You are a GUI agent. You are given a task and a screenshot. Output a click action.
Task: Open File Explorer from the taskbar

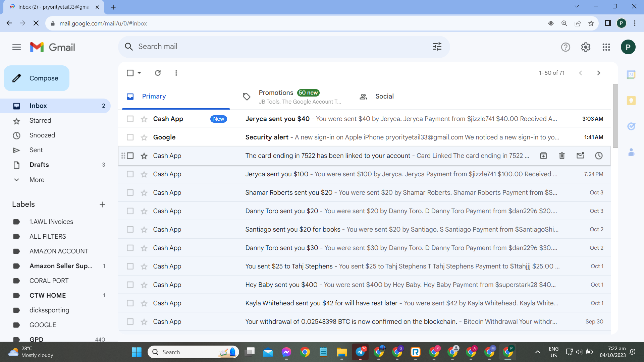click(x=341, y=352)
